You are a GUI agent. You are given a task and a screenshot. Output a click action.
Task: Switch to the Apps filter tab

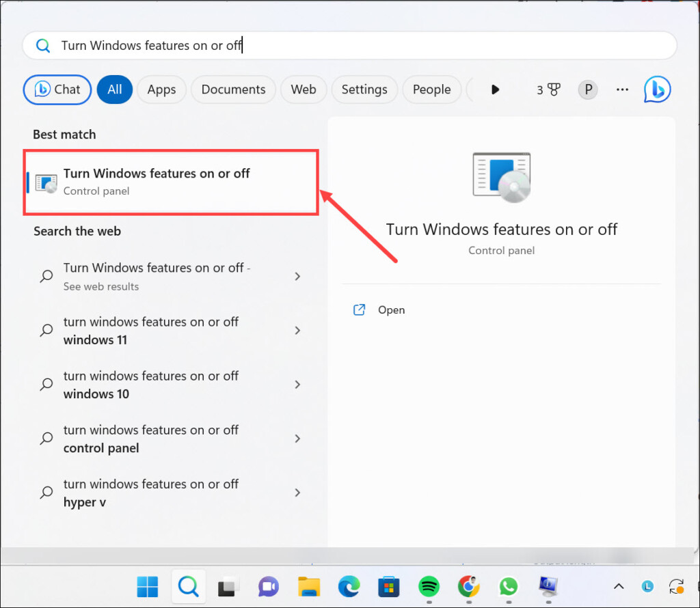(x=161, y=89)
